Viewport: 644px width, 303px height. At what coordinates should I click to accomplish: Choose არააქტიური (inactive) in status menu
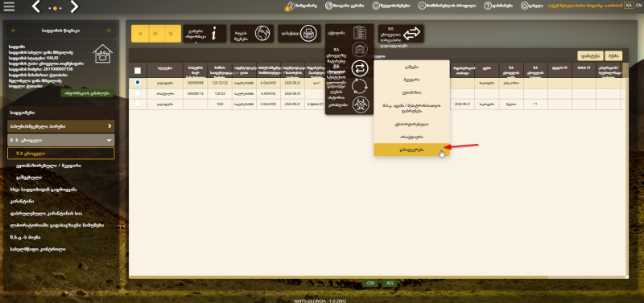pos(411,137)
